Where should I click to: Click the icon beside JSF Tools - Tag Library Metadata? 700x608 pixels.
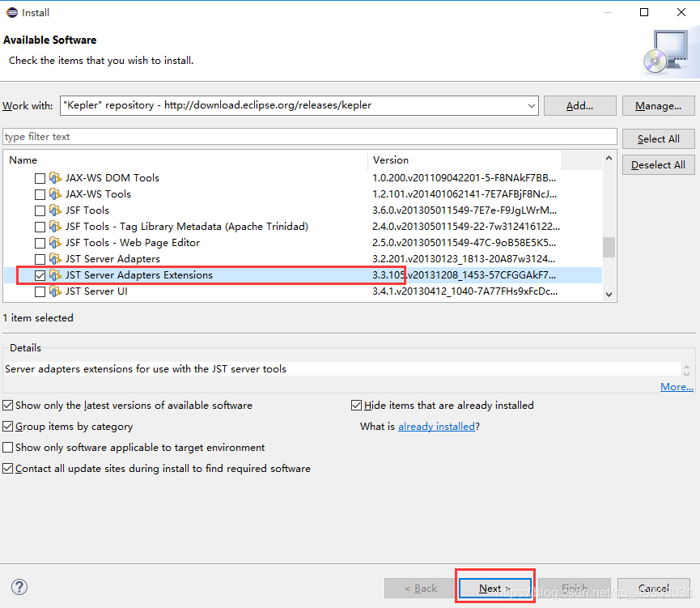click(55, 227)
